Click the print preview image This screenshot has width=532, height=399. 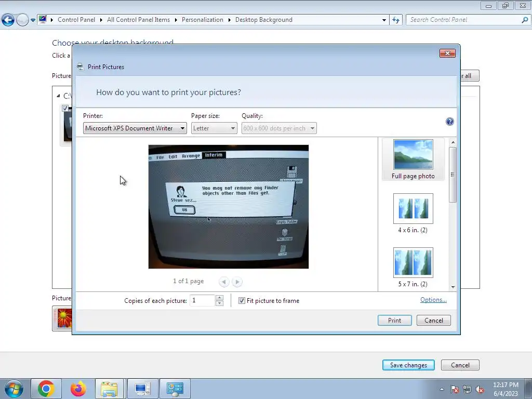pyautogui.click(x=229, y=207)
